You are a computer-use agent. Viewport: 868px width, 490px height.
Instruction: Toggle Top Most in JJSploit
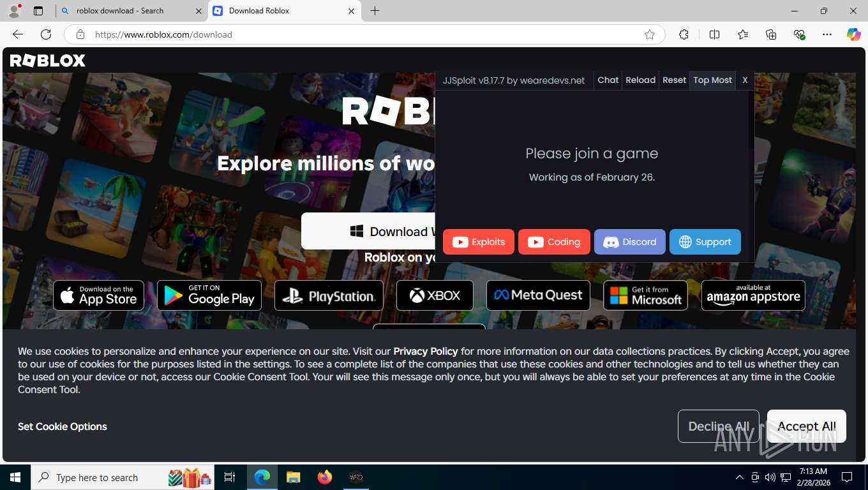coord(712,80)
